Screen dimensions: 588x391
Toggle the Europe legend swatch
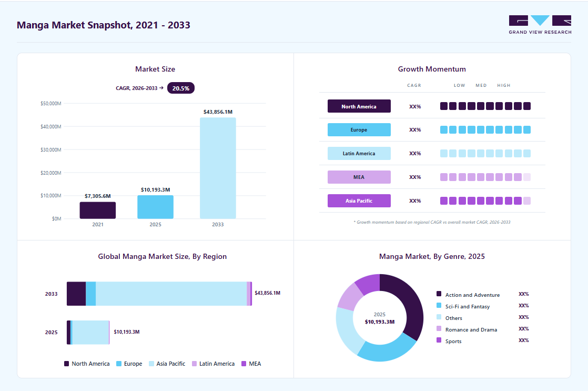pos(119,364)
